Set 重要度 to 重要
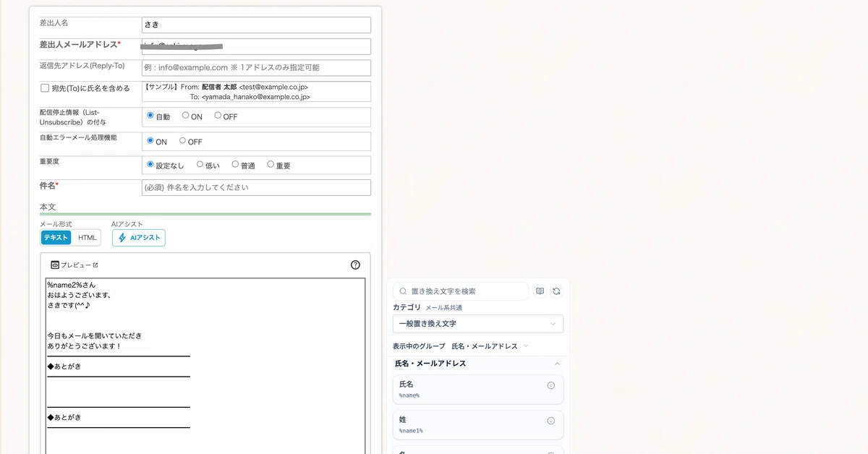 (x=271, y=164)
